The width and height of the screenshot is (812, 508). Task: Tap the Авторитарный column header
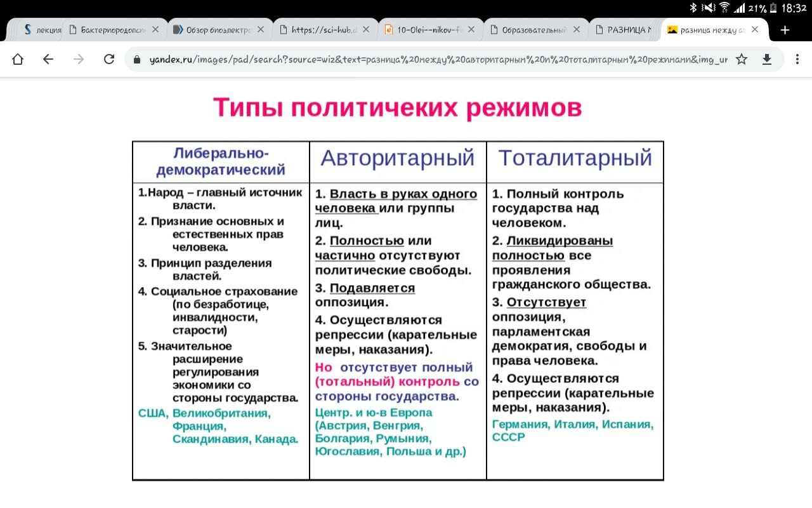click(x=398, y=158)
